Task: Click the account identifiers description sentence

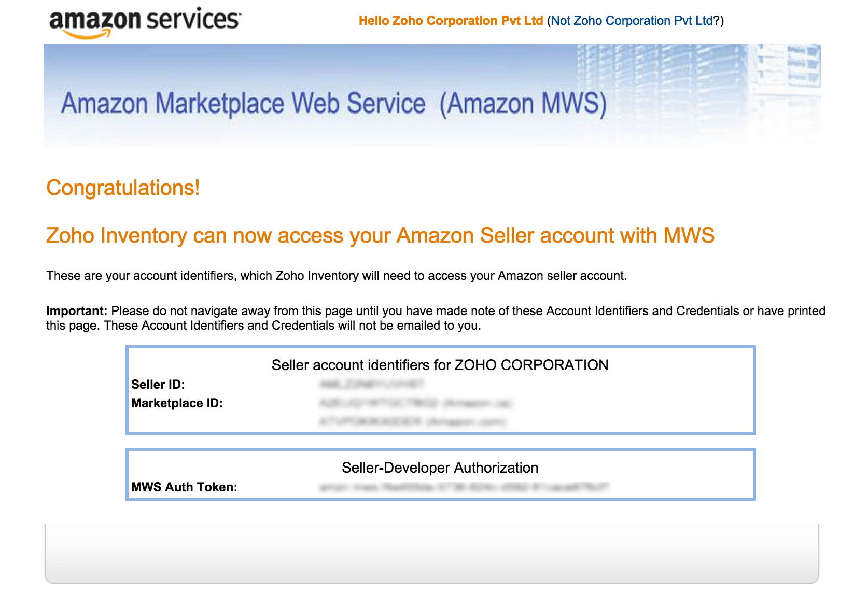Action: pos(337,276)
